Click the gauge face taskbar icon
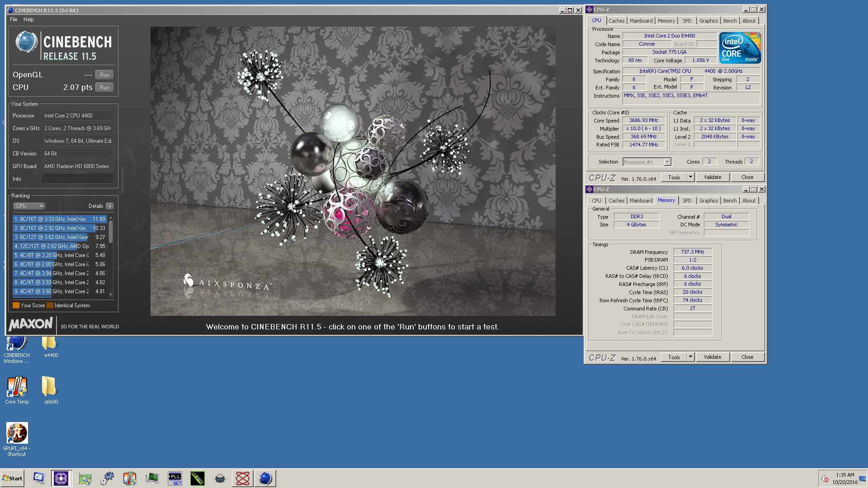Image resolution: width=868 pixels, height=488 pixels. [x=220, y=479]
